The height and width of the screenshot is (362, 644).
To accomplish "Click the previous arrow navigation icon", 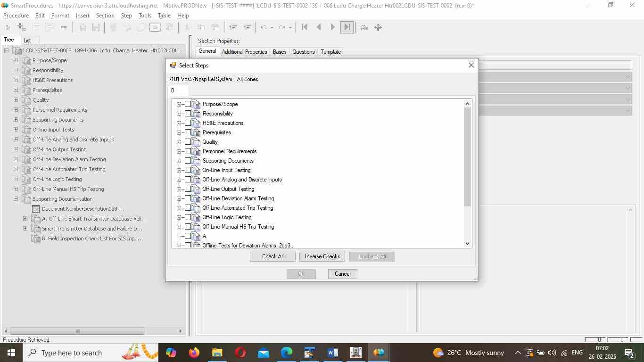I will pos(319,27).
